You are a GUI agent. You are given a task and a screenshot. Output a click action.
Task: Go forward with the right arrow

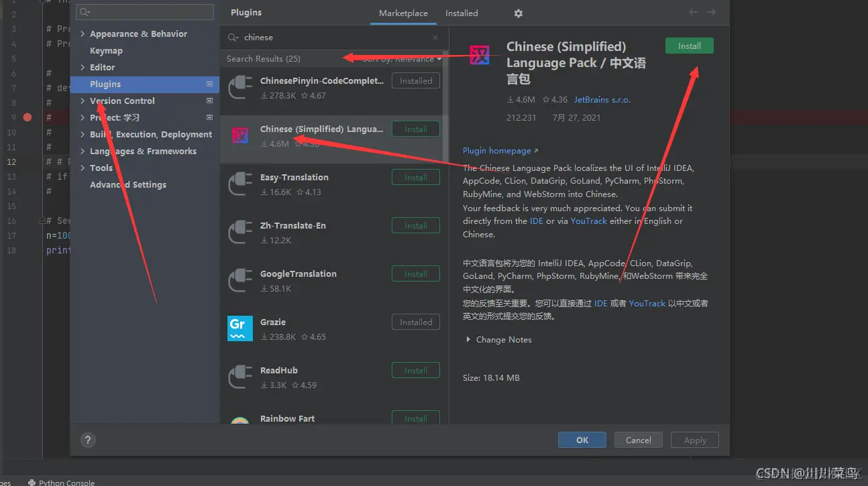[x=711, y=13]
